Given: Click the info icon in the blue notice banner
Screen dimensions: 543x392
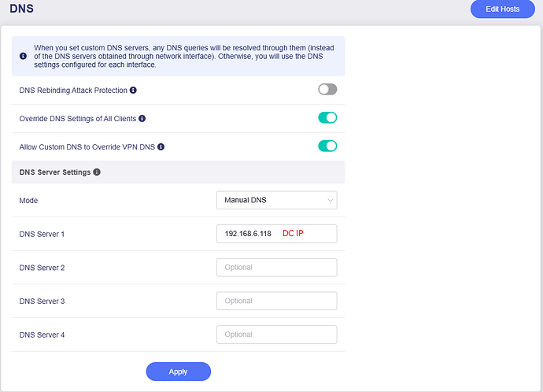Looking at the screenshot, I should [22, 57].
